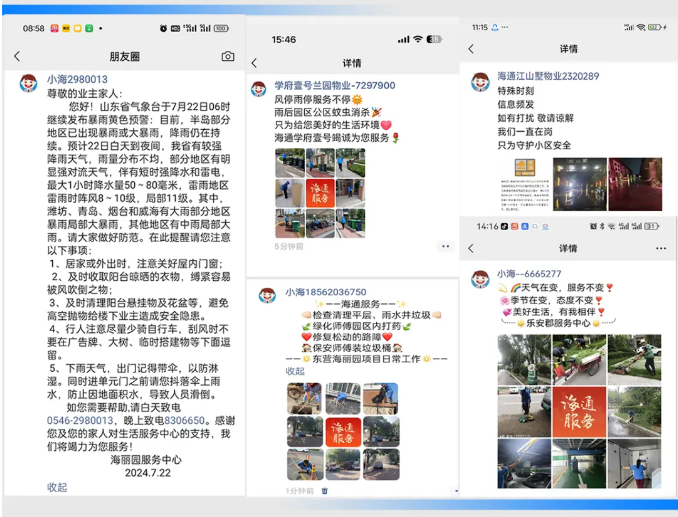Image resolution: width=678 pixels, height=517 pixels.
Task: View weather warning notice image thumbnail
Action: [x=525, y=184]
